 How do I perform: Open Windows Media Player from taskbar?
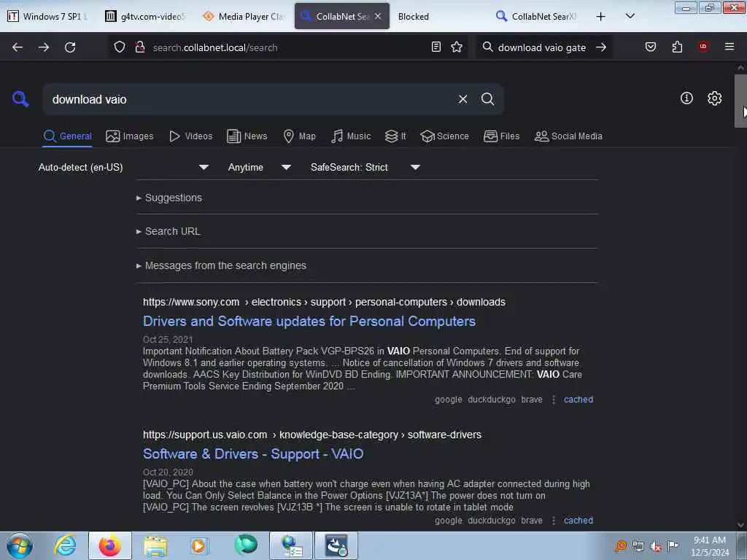click(198, 545)
